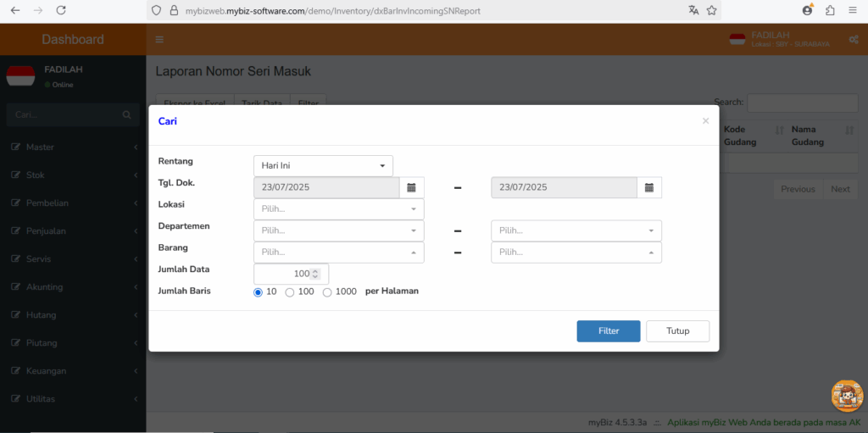Open calendar picker for start date
The width and height of the screenshot is (868, 433).
(x=411, y=188)
